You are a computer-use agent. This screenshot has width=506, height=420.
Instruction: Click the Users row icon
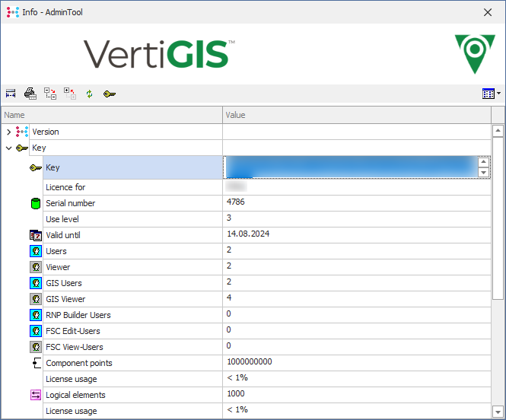pyautogui.click(x=36, y=251)
